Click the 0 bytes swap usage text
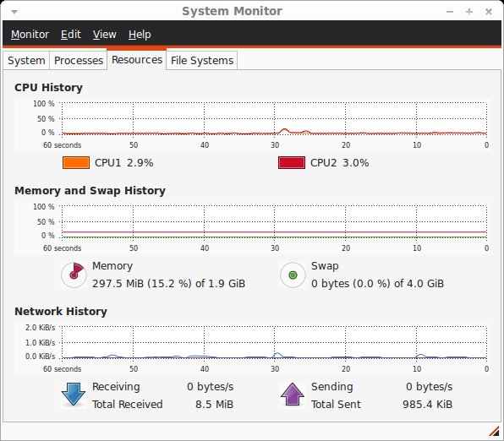The image size is (504, 441). point(377,284)
